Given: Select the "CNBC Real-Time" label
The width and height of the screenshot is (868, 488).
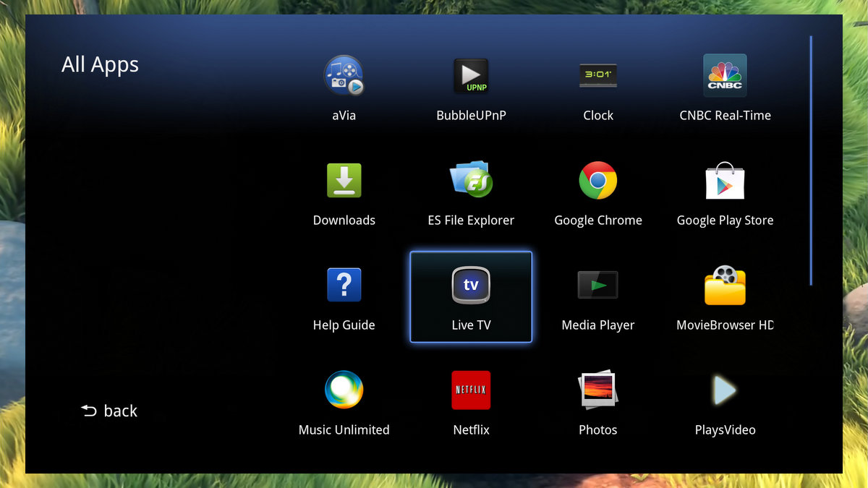Looking at the screenshot, I should point(725,115).
